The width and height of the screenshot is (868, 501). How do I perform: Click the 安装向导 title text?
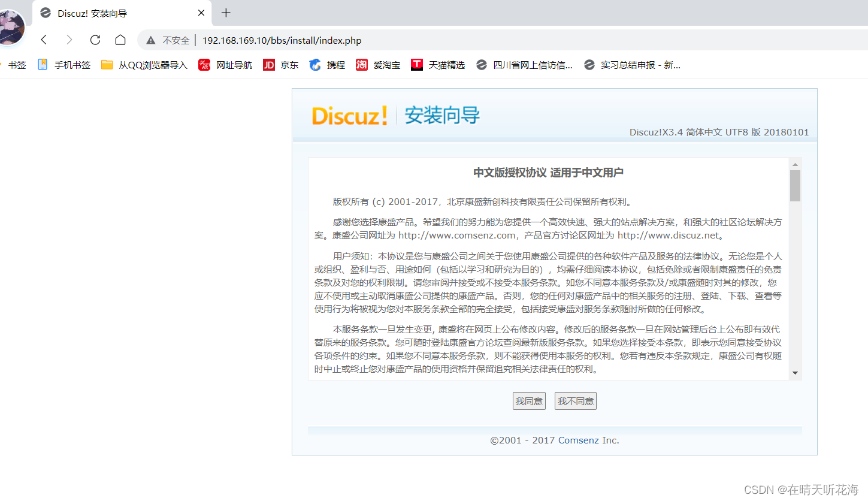[x=442, y=115]
